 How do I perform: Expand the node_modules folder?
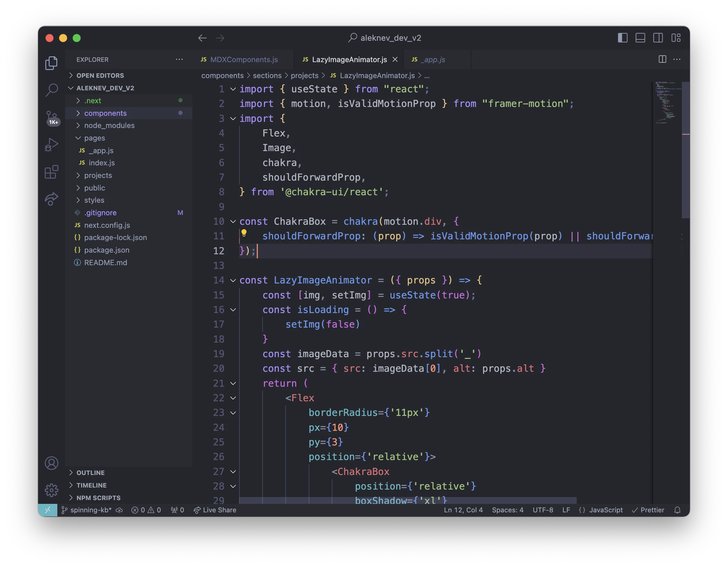click(109, 126)
